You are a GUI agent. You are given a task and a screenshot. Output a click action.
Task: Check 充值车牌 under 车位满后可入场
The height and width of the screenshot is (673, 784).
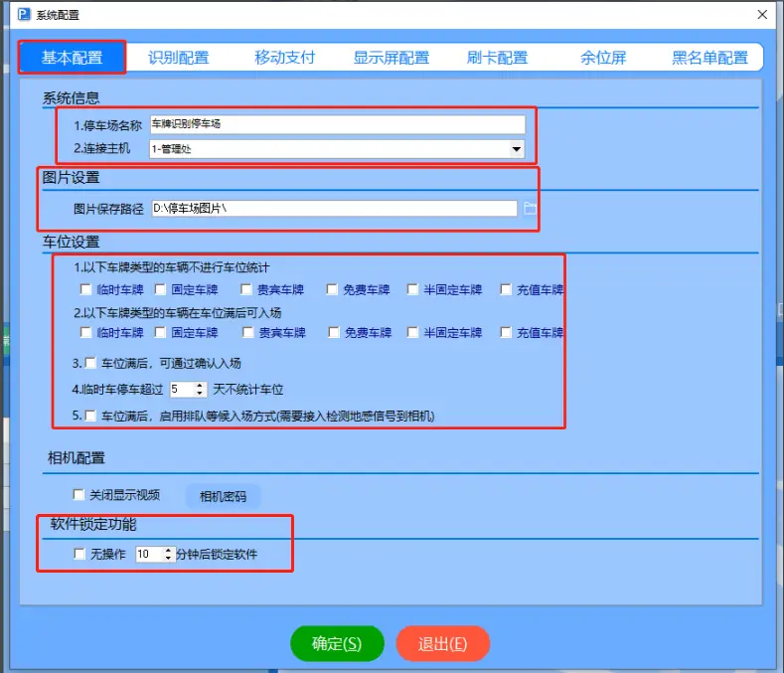pos(506,332)
